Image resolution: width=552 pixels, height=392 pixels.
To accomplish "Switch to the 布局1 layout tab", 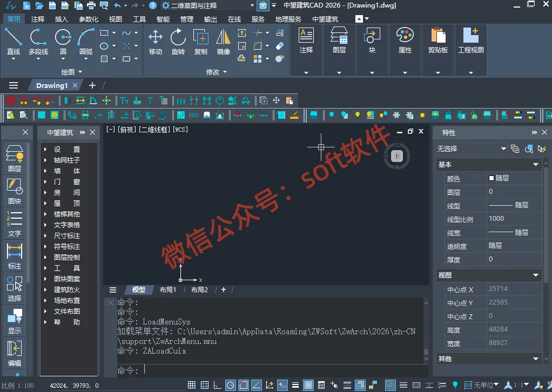I will pyautogui.click(x=168, y=289).
